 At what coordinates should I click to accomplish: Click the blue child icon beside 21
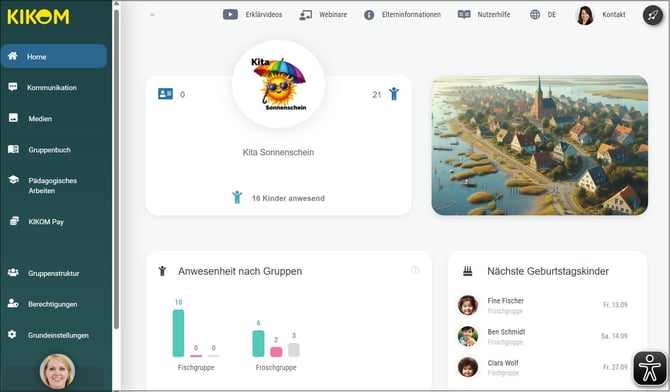point(394,94)
